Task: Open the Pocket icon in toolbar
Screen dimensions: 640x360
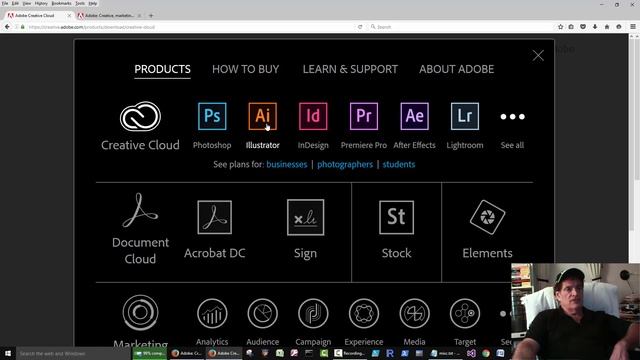Action: pyautogui.click(x=583, y=27)
